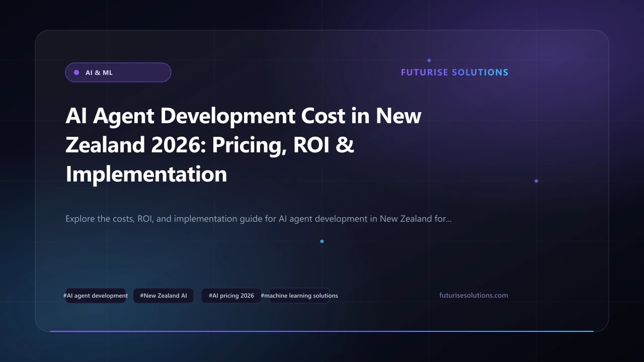Image resolution: width=644 pixels, height=362 pixels.
Task: Click the #AI agent development tag
Action: (96, 296)
